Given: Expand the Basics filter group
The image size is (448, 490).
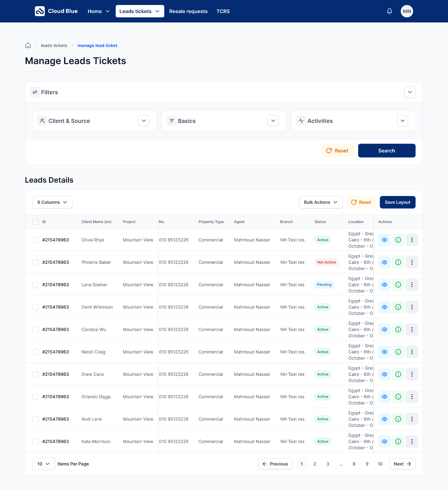Looking at the screenshot, I should [273, 121].
